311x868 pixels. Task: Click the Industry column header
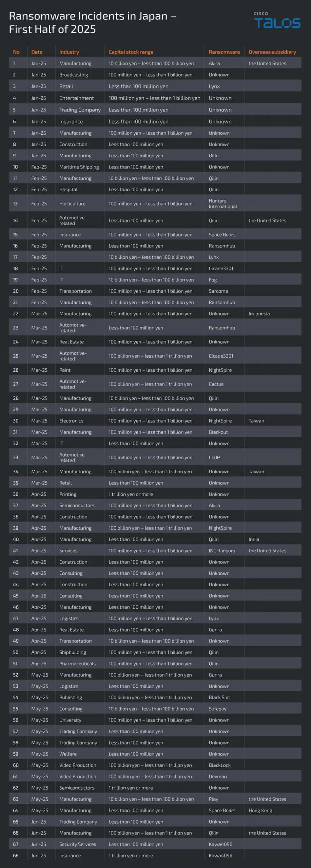click(69, 52)
